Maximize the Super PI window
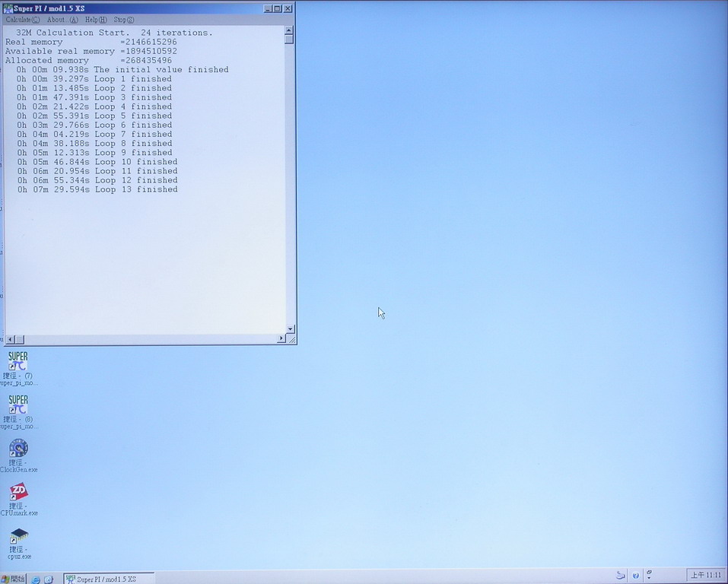Image resolution: width=728 pixels, height=584 pixels. point(277,8)
